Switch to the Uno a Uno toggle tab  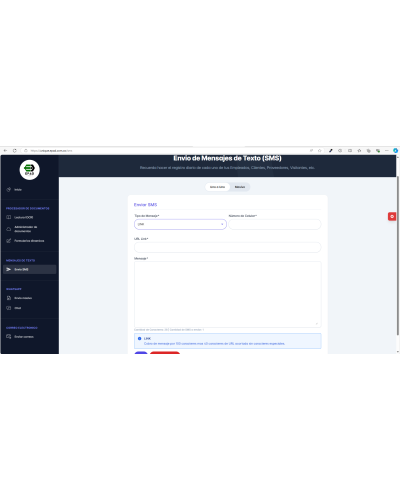click(x=217, y=187)
